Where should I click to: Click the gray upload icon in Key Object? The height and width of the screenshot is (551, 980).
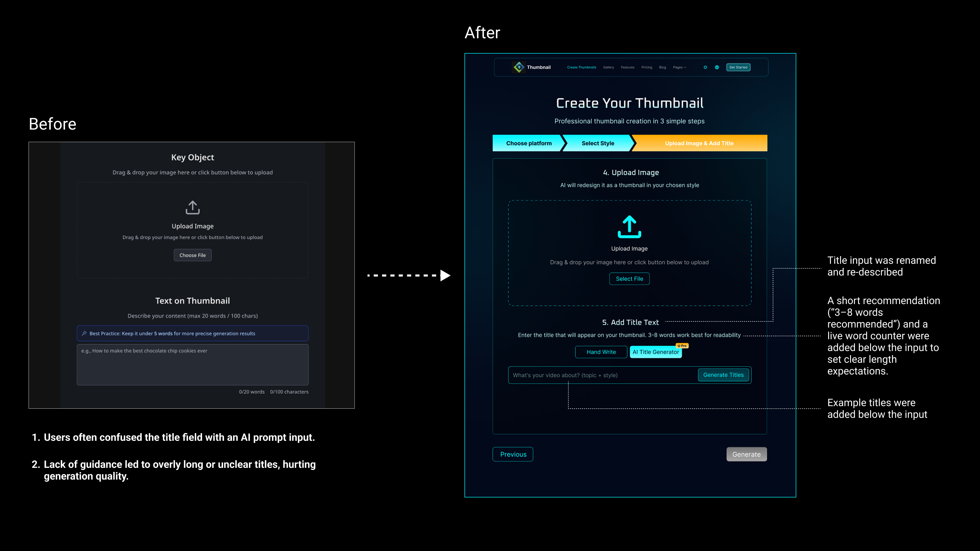(192, 208)
